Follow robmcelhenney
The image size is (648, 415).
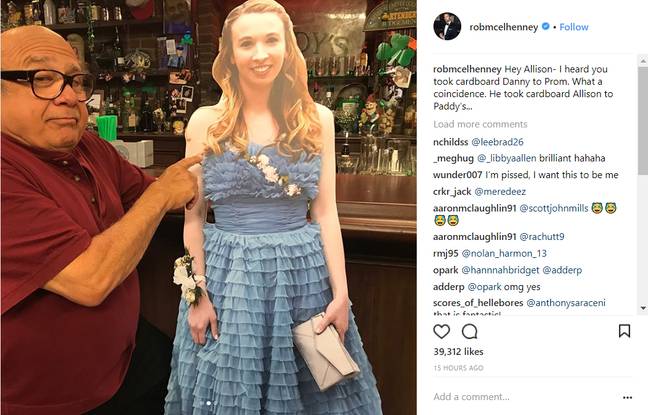tap(574, 27)
